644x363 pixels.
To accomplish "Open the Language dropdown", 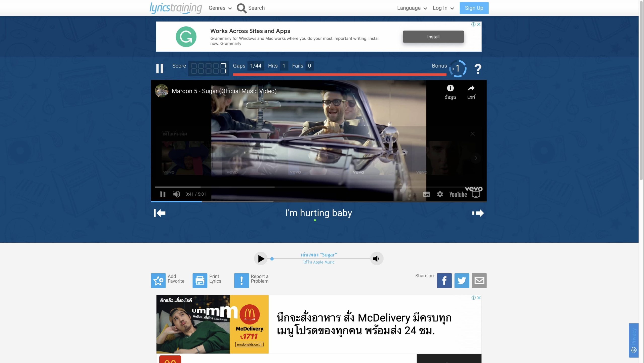I will point(412,8).
